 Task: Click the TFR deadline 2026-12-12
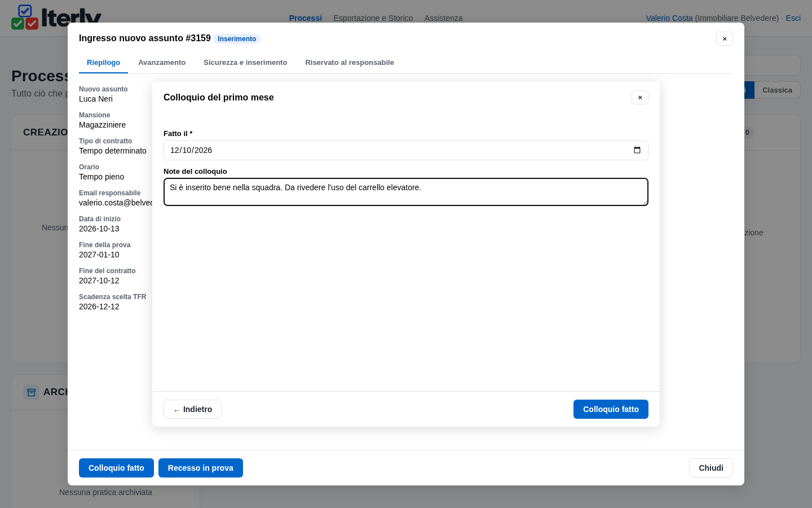pos(99,306)
